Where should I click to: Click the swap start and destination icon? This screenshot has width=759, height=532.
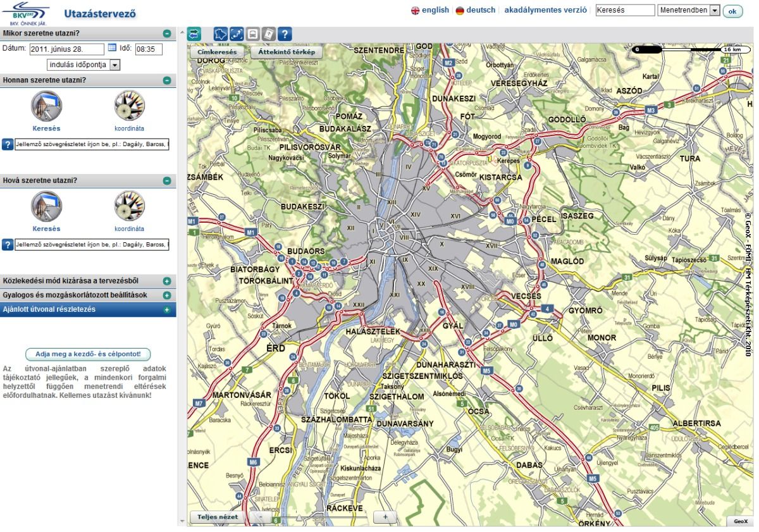pos(194,34)
